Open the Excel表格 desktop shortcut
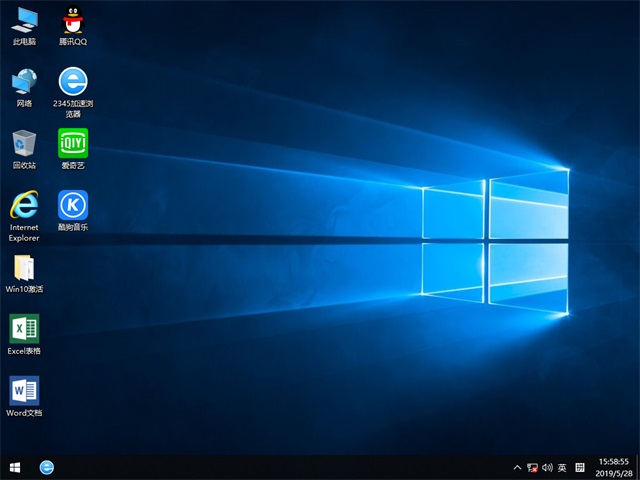 [24, 329]
